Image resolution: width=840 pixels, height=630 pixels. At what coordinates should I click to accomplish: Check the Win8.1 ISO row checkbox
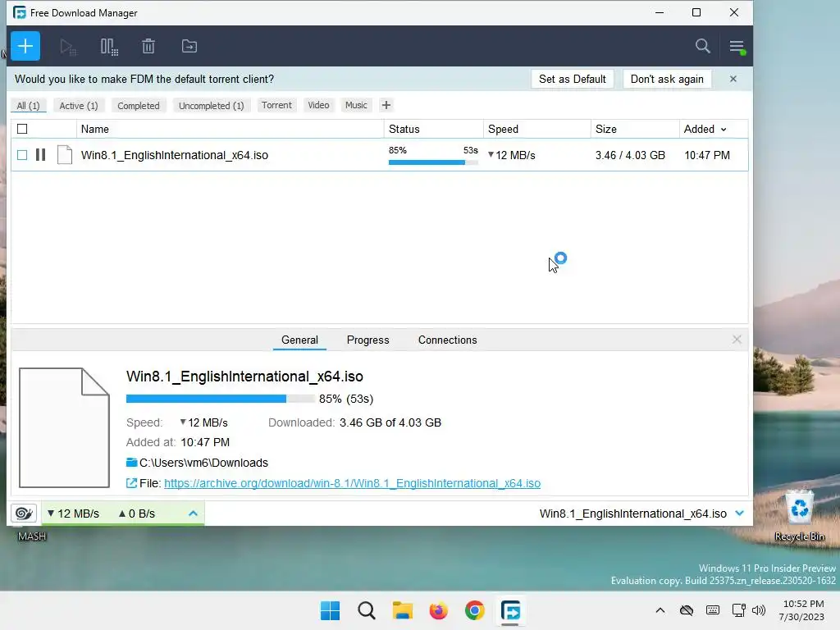coord(22,155)
